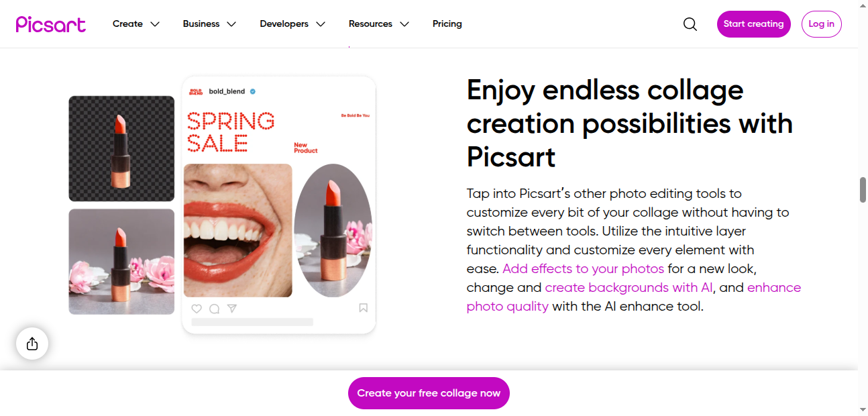Click the Log in button

point(821,24)
